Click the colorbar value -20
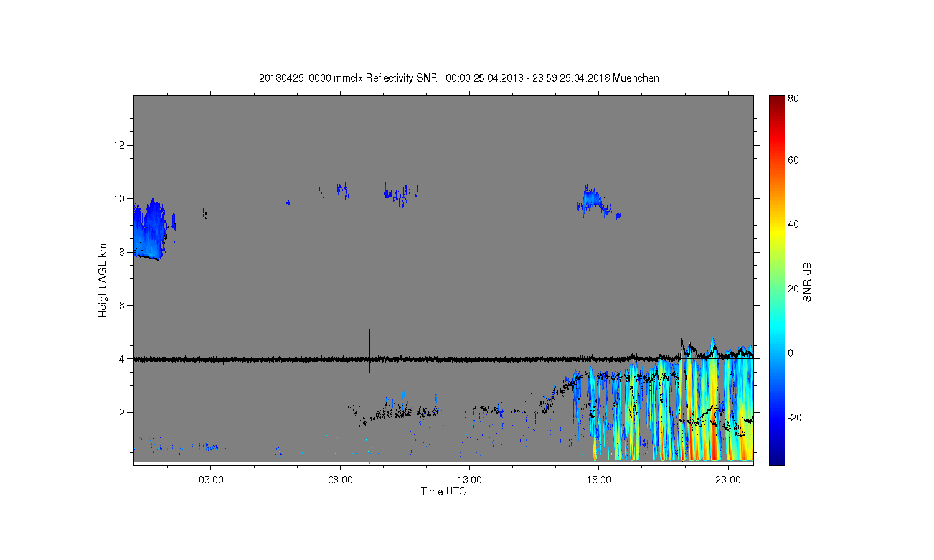Image resolution: width=934 pixels, height=560 pixels. (x=795, y=418)
